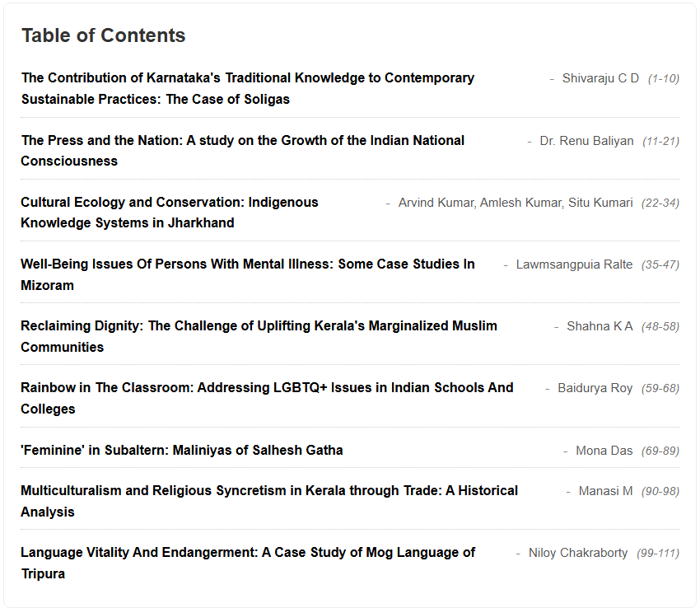This screenshot has height=608, width=700.
Task: Open 'Feminine' in Subaltern Salhesh Gatha article
Action: pyautogui.click(x=182, y=450)
